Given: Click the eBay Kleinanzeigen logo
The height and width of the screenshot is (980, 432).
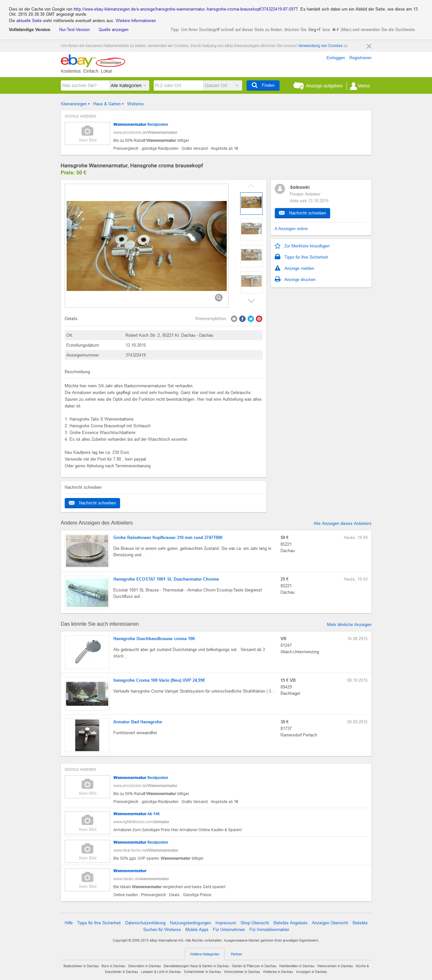Looking at the screenshot, I should point(93,61).
